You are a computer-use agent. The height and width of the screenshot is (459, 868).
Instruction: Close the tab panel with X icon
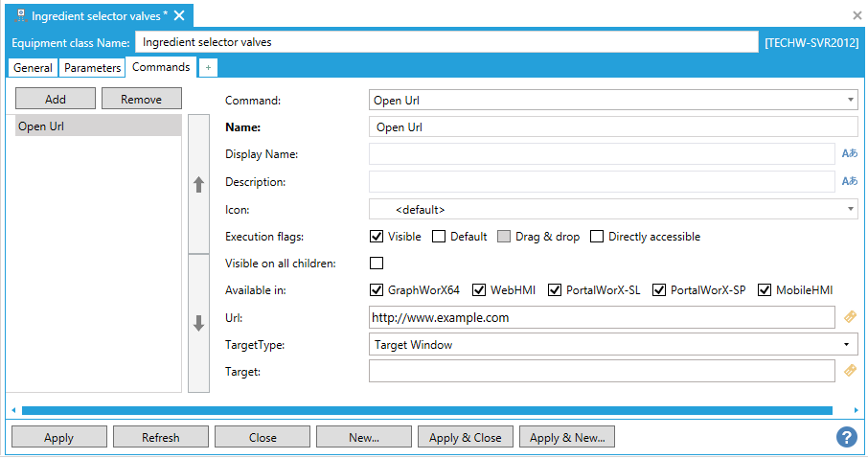[857, 15]
